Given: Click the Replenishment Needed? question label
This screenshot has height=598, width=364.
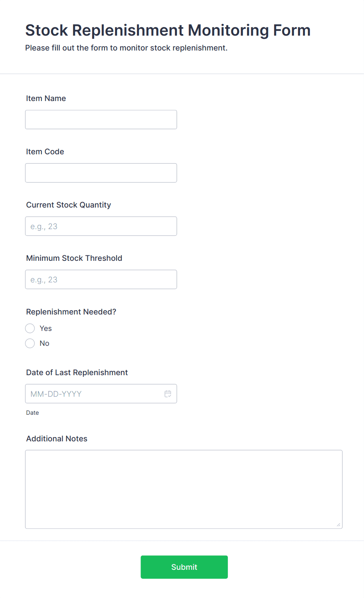Looking at the screenshot, I should (x=71, y=312).
